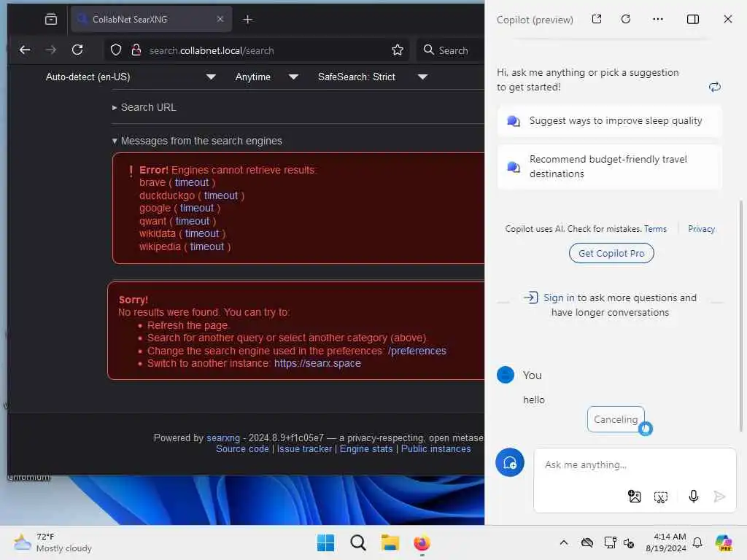Open the google timeout link
The image size is (747, 560).
pyautogui.click(x=197, y=208)
